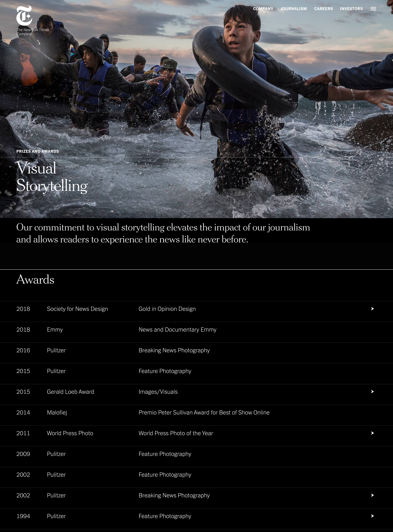Expand the Gerald Loeb Award row arrow

(x=373, y=392)
